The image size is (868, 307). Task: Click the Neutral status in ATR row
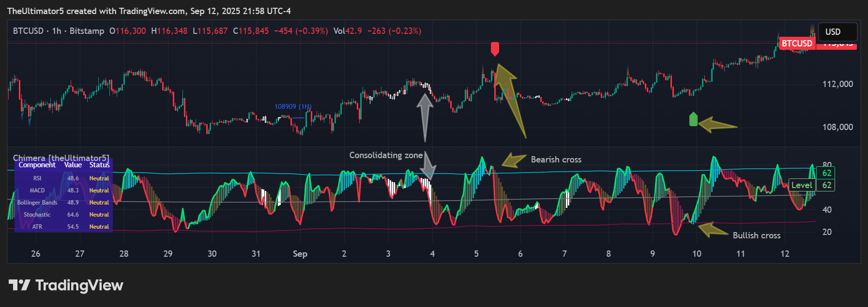pyautogui.click(x=99, y=227)
